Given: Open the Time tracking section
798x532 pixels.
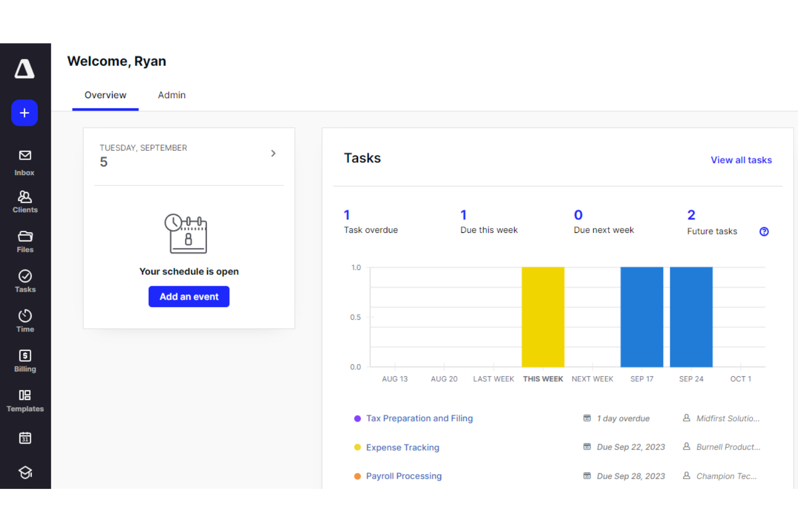Looking at the screenshot, I should pyautogui.click(x=25, y=321).
